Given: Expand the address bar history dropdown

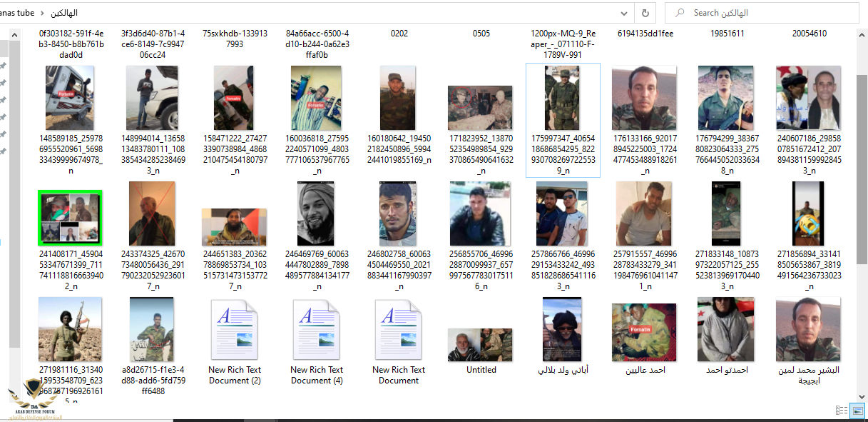Looking at the screenshot, I should point(624,13).
